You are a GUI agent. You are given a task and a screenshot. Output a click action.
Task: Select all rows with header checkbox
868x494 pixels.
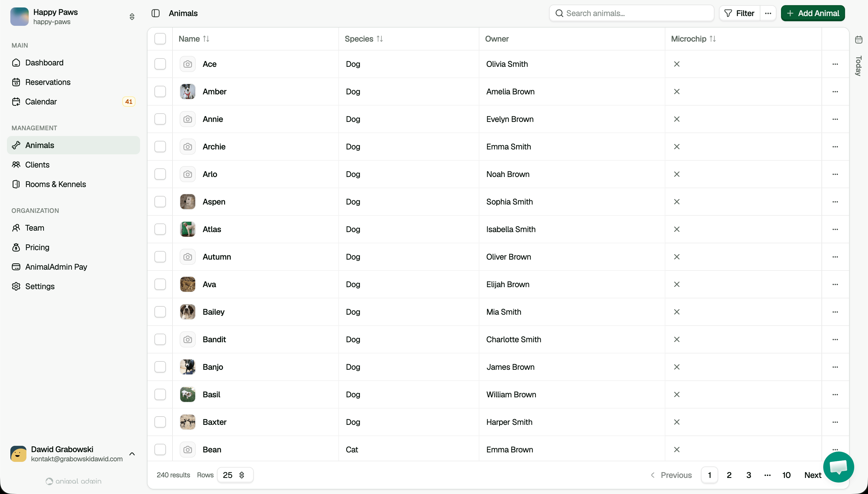click(160, 39)
